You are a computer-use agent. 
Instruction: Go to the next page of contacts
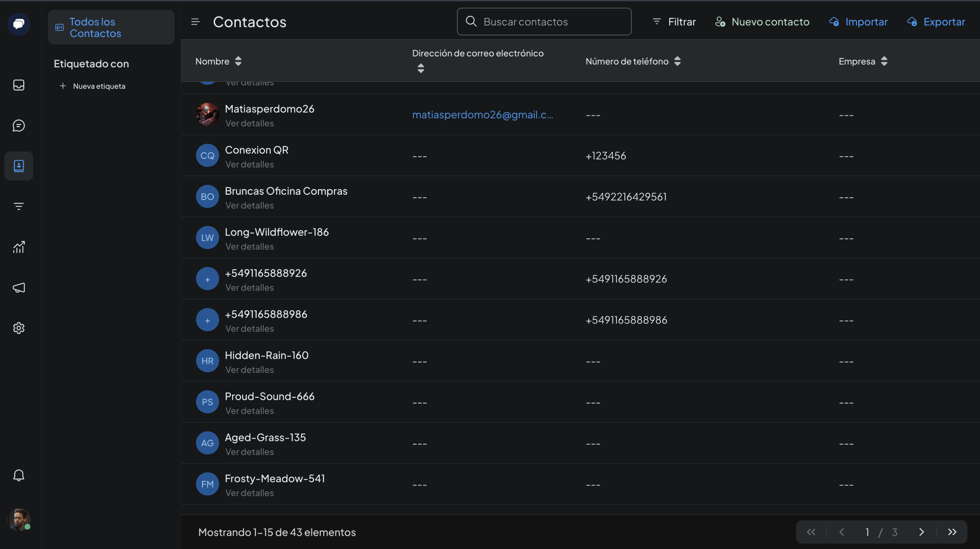(921, 532)
